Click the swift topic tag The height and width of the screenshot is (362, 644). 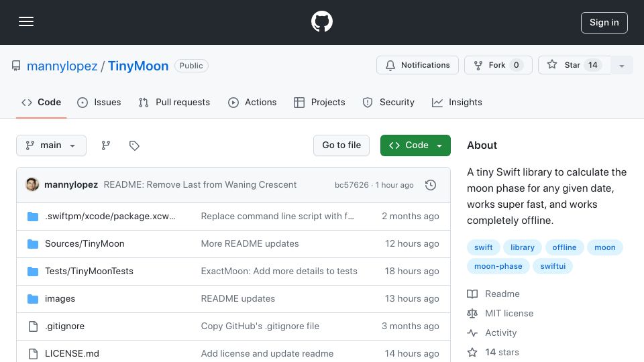pyautogui.click(x=484, y=247)
